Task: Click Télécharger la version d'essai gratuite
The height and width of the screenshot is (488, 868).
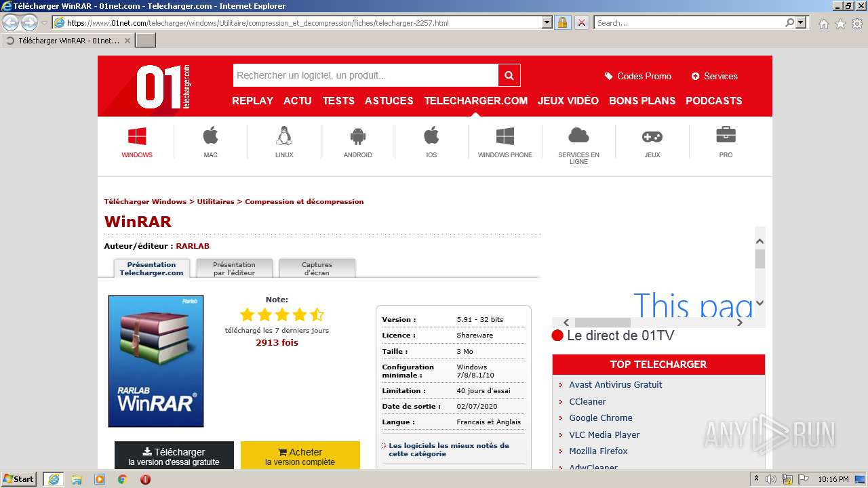Action: point(174,455)
